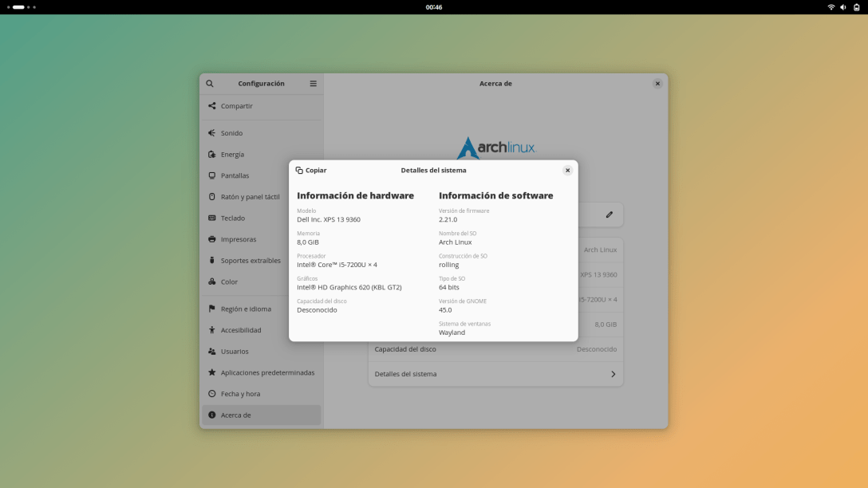
Task: Open Aplicaciones predeterminadas settings
Action: 262,372
